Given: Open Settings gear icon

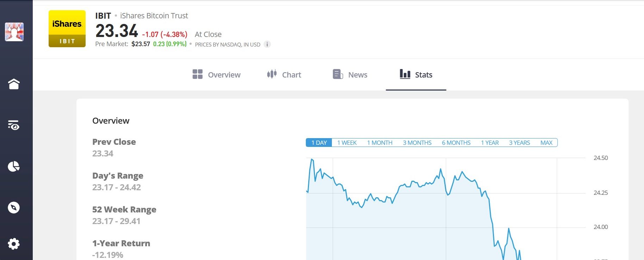Looking at the screenshot, I should click(x=14, y=244).
